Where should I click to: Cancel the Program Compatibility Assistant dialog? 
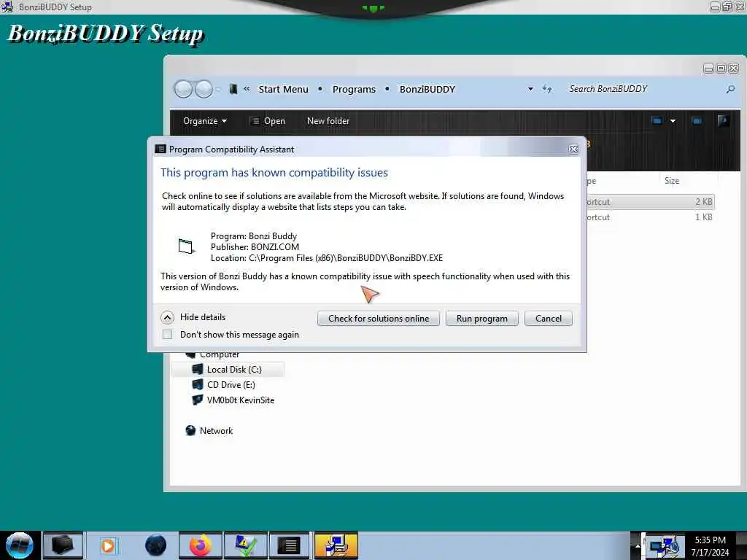(x=549, y=319)
